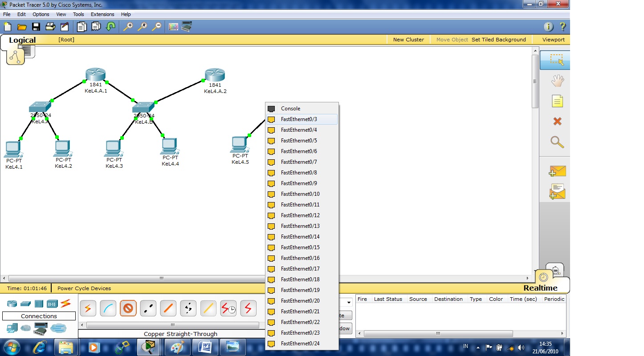Paste using the toolbar paste icon
The width and height of the screenshot is (644, 356).
tap(96, 27)
